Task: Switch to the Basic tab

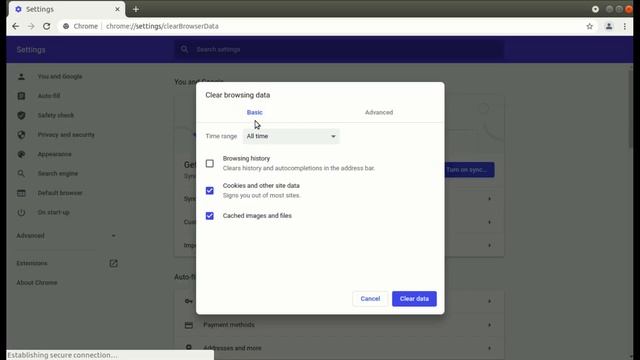Action: point(255,112)
